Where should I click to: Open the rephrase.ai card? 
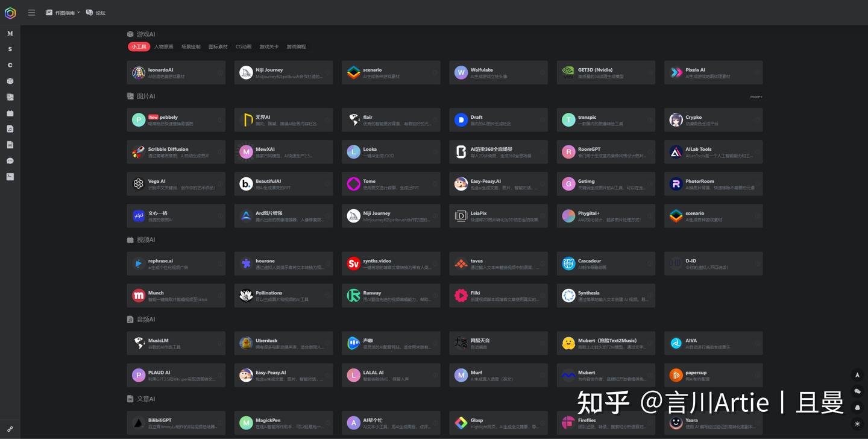(x=176, y=264)
